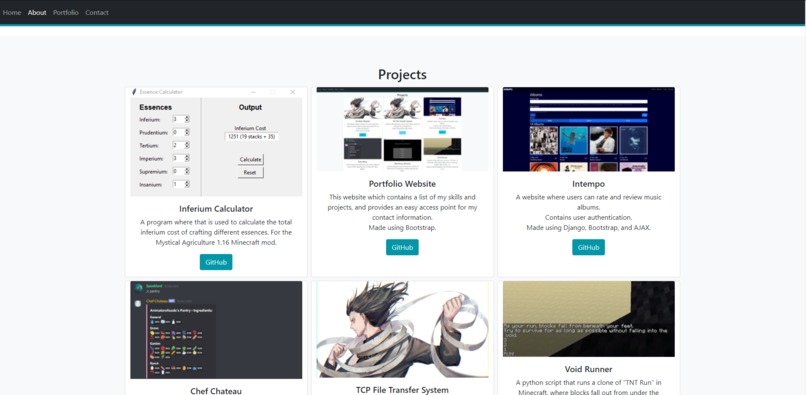Click the Portfolio Website preview image
The height and width of the screenshot is (395, 806).
(x=402, y=129)
